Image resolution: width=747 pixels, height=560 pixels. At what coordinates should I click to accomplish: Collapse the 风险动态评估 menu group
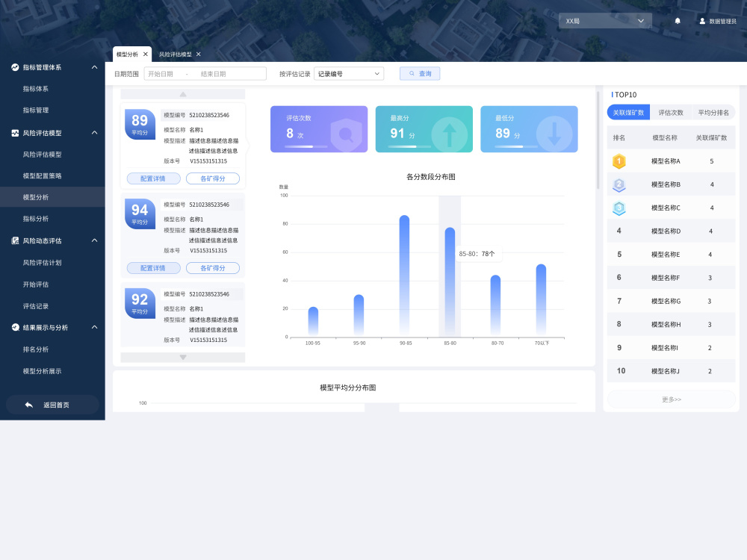(94, 240)
